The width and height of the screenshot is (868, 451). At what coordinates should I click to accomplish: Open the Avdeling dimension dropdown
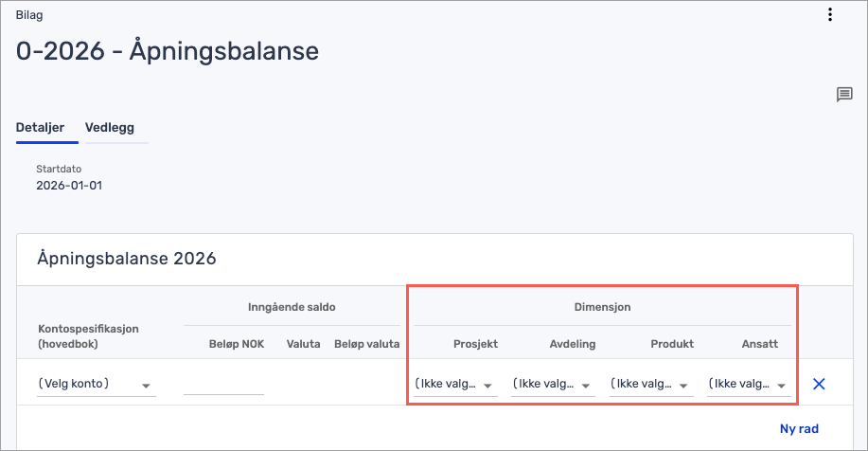click(x=554, y=385)
